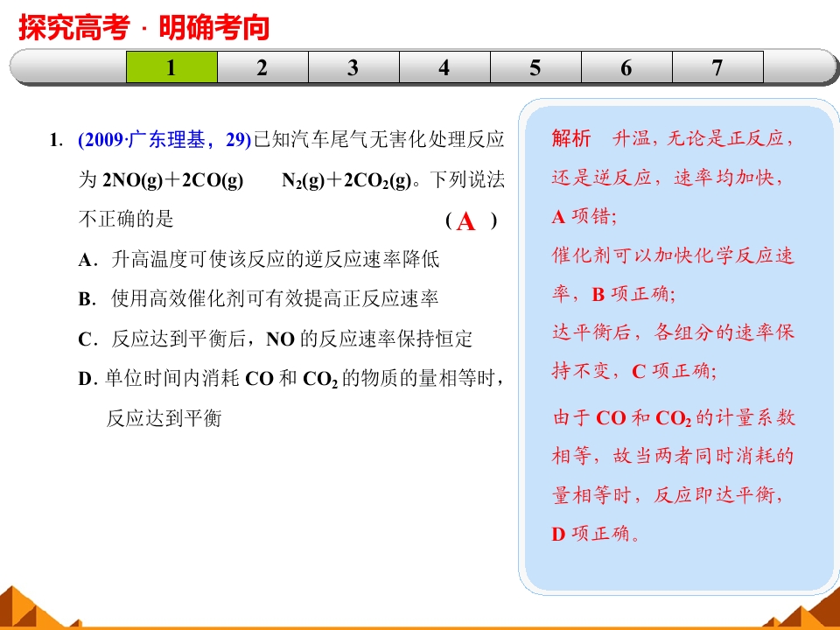Click explanation text B 项正确
The image size is (840, 630).
click(x=633, y=294)
